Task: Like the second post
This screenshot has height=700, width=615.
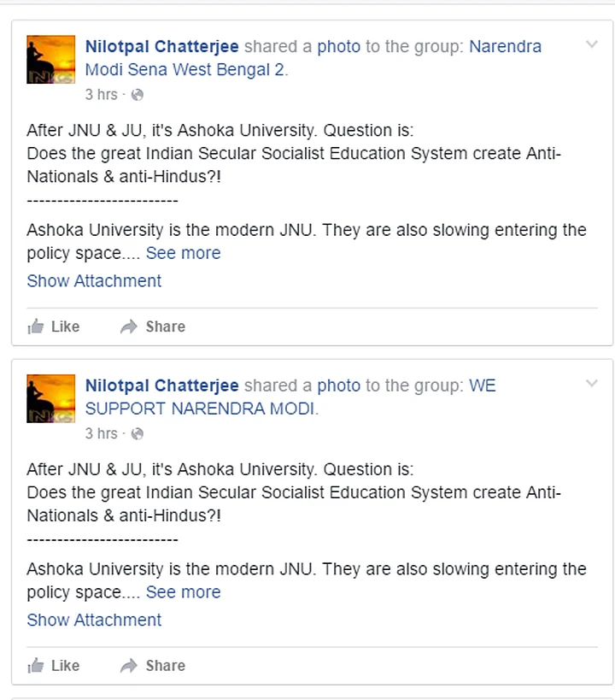Action: 54,666
